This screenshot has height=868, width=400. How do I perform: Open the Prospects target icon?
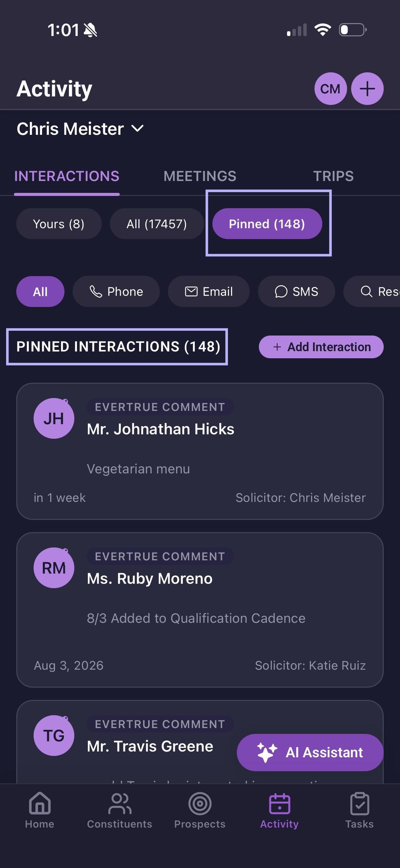click(200, 803)
